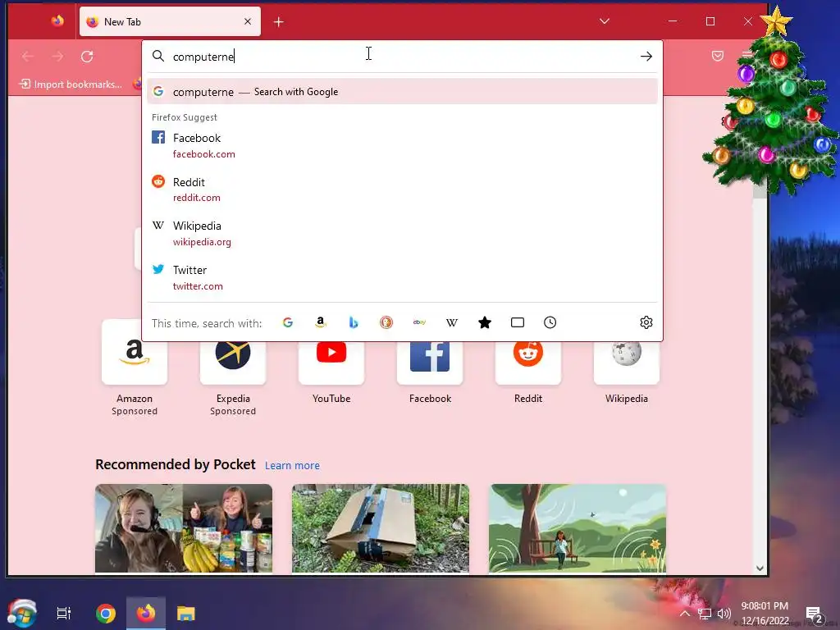Close the New Tab tab
840x630 pixels.
[x=248, y=21]
